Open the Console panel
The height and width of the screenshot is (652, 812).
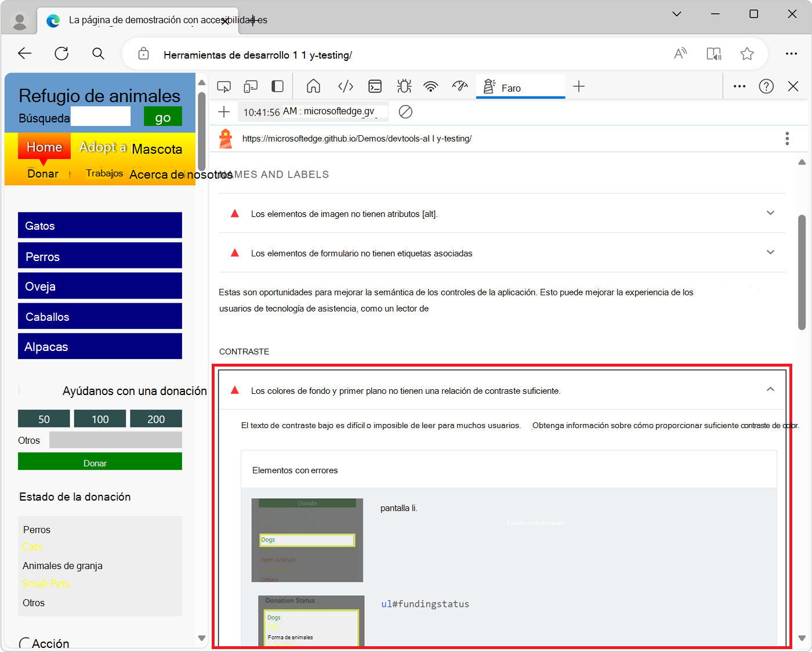(x=375, y=86)
